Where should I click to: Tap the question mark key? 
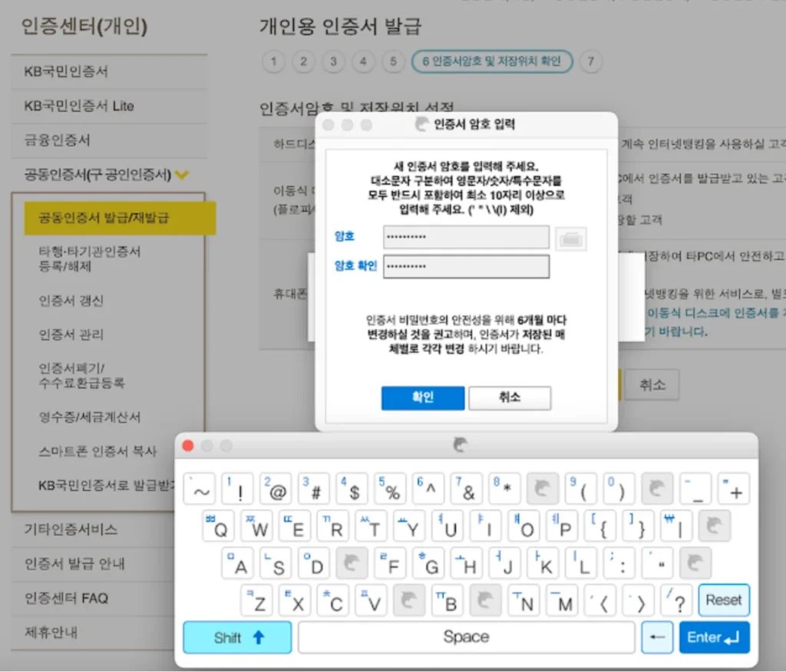[677, 601]
